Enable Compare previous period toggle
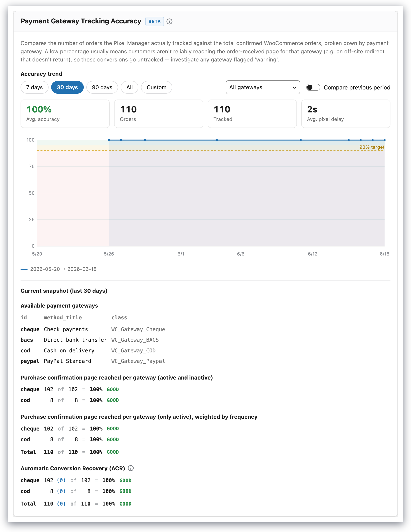The image size is (411, 532). [313, 87]
